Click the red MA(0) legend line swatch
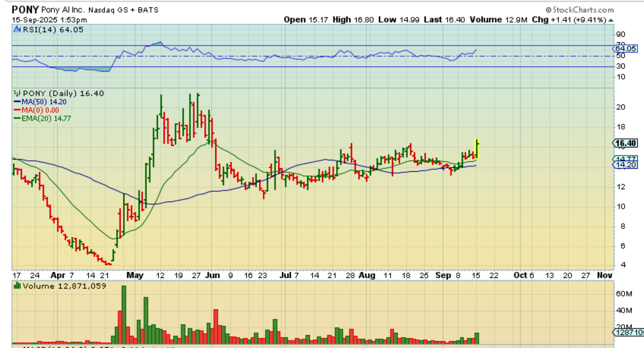Screen dimensions: 644x348 point(17,110)
